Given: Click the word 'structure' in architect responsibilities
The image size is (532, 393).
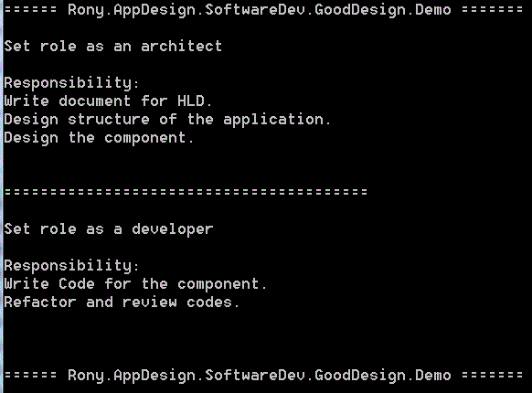Looking at the screenshot, I should 109,120.
